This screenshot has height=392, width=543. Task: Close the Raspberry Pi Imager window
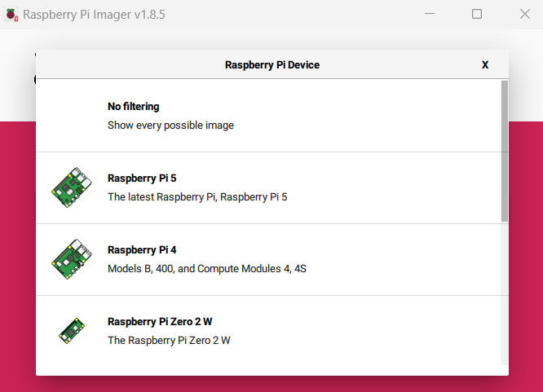(524, 14)
